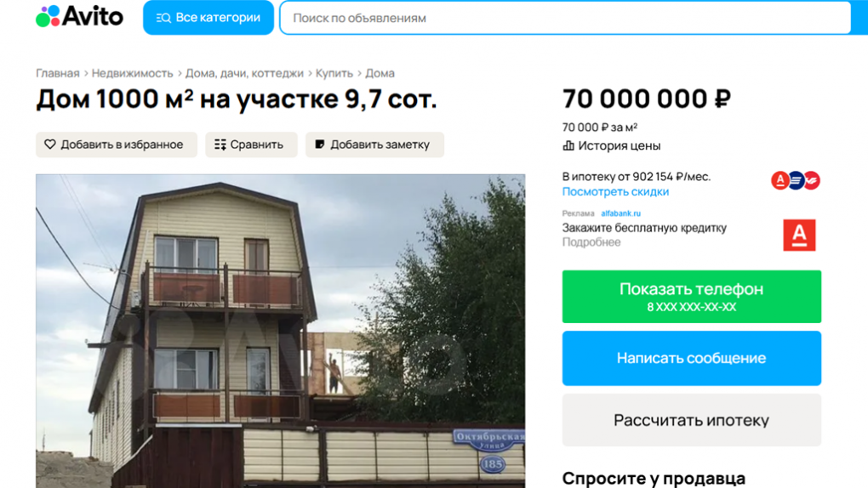
Task: Open Посмотреть скидки link
Action: pos(615,191)
